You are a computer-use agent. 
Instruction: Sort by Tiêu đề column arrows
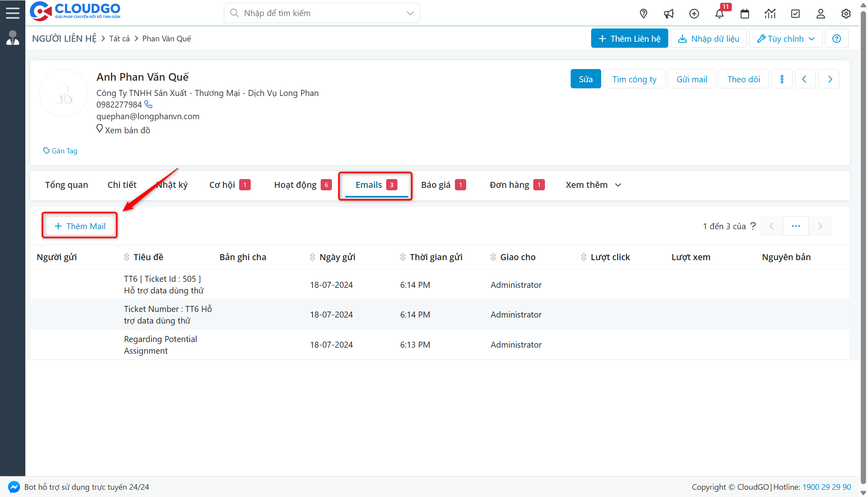(x=127, y=257)
